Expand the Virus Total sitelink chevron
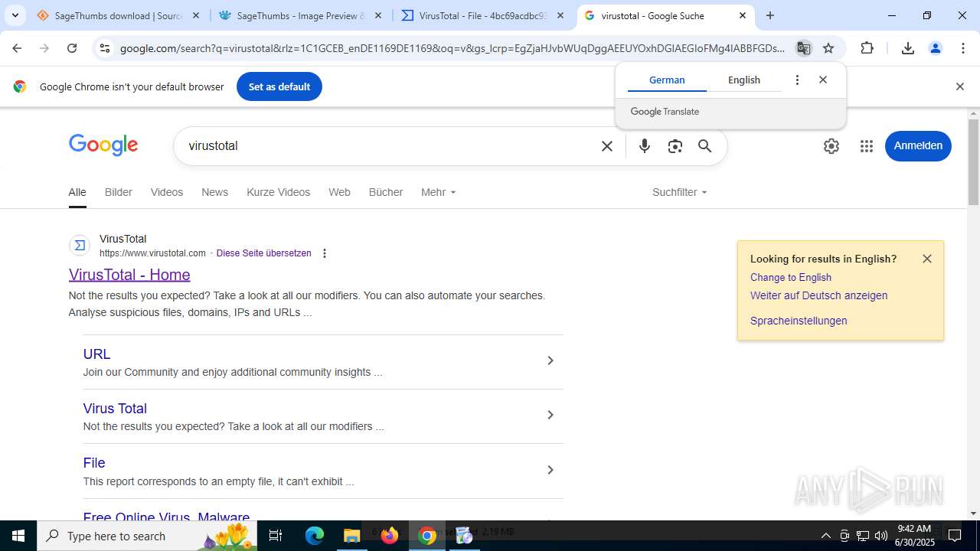 tap(550, 415)
